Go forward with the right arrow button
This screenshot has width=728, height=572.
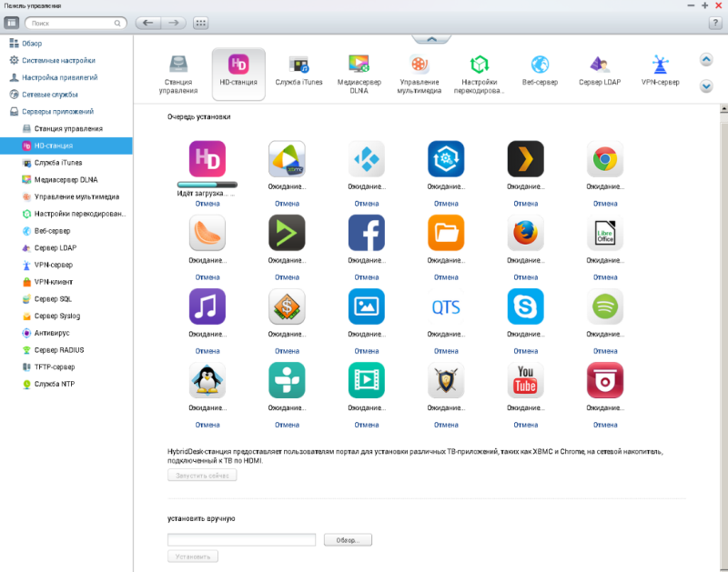point(174,23)
